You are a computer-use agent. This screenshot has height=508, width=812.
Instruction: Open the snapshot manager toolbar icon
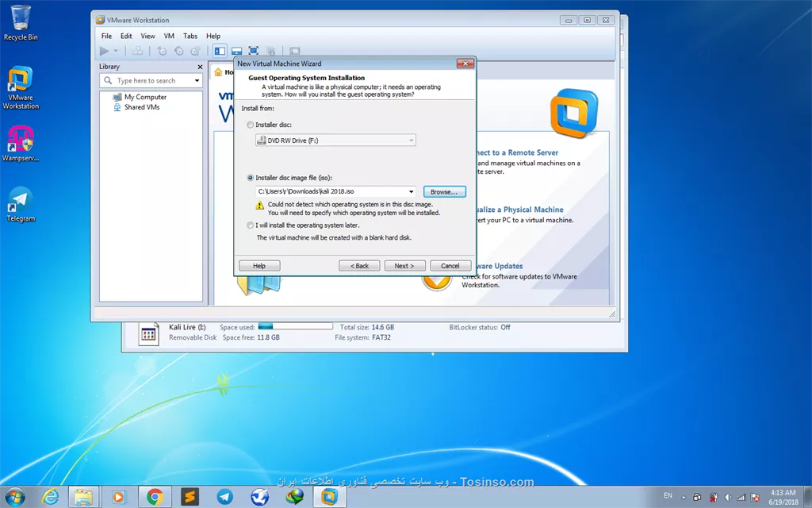195,51
